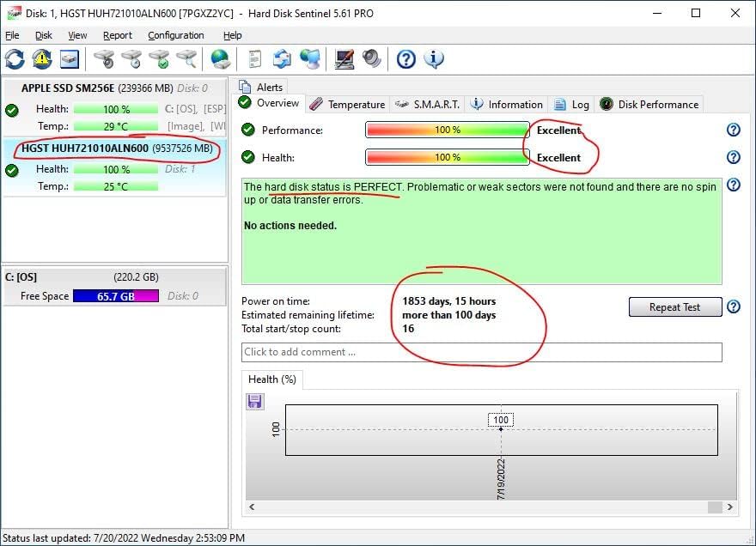This screenshot has width=756, height=546.
Task: Click the disk with green checkmark icon
Action: [159, 59]
